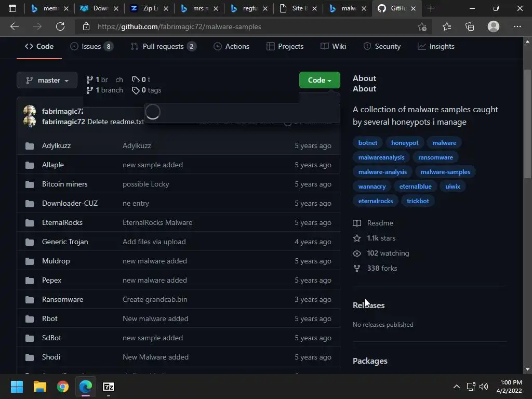This screenshot has width=532, height=399.
Task: Open the green Code dropdown button
Action: pyautogui.click(x=320, y=80)
